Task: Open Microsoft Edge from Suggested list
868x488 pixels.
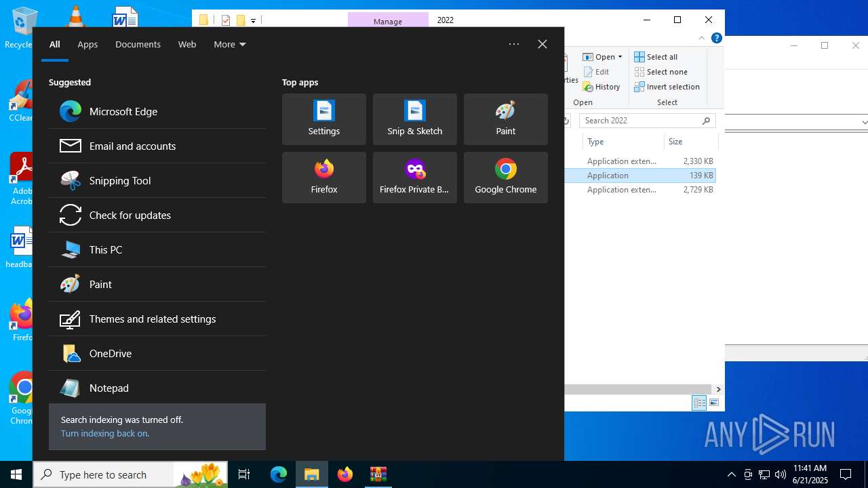Action: tap(157, 111)
